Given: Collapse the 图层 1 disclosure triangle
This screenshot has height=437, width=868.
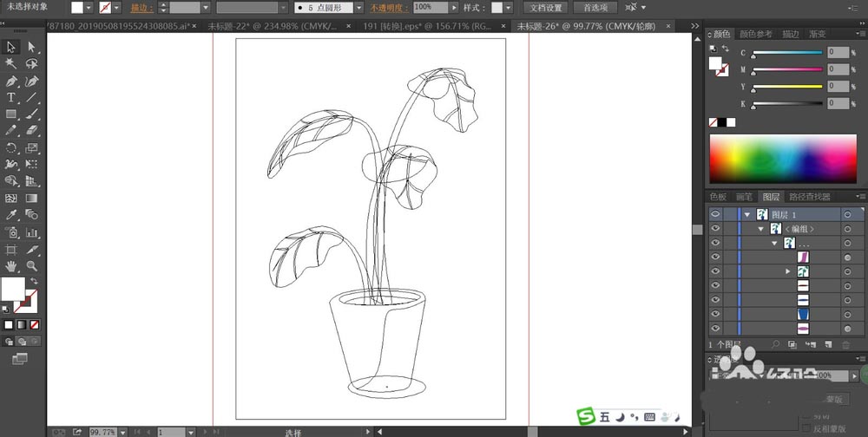Looking at the screenshot, I should coord(747,214).
